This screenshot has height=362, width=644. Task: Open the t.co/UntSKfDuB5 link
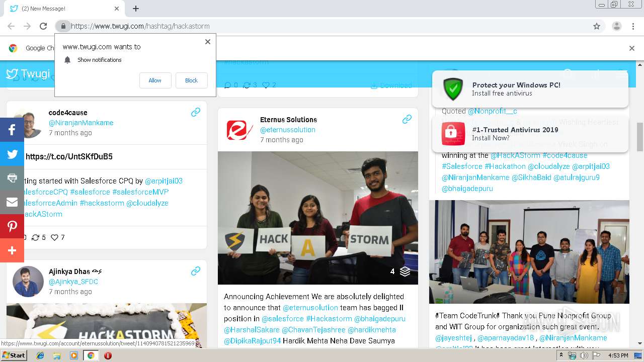pos(69,156)
